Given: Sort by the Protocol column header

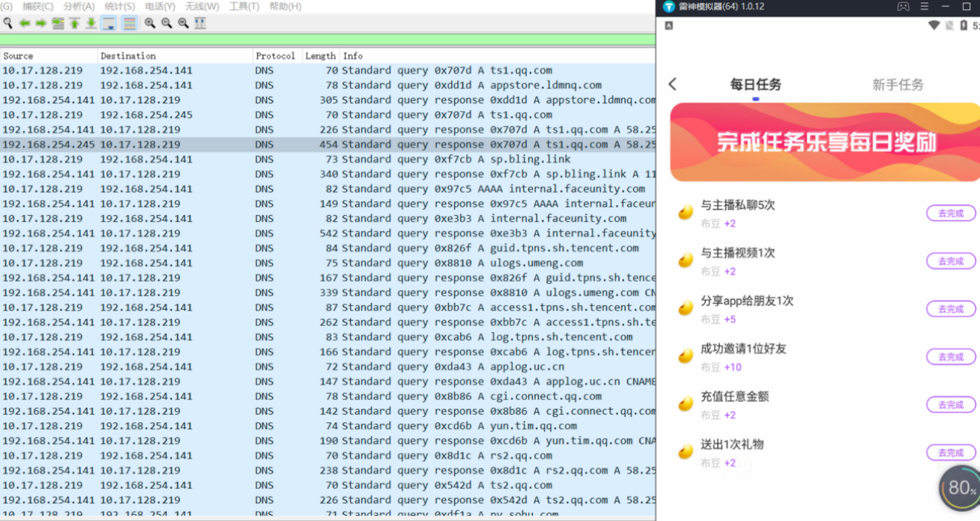Looking at the screenshot, I should coord(277,56).
